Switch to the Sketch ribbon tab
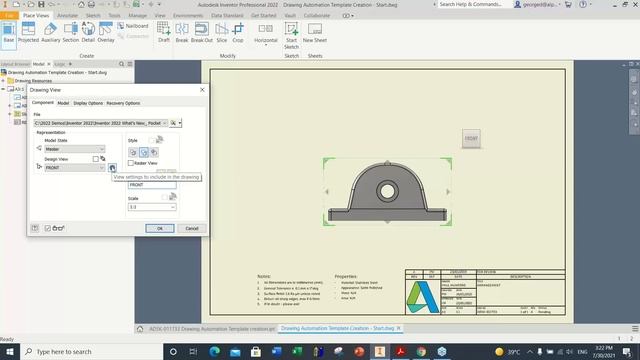The image size is (640, 360). 93,16
